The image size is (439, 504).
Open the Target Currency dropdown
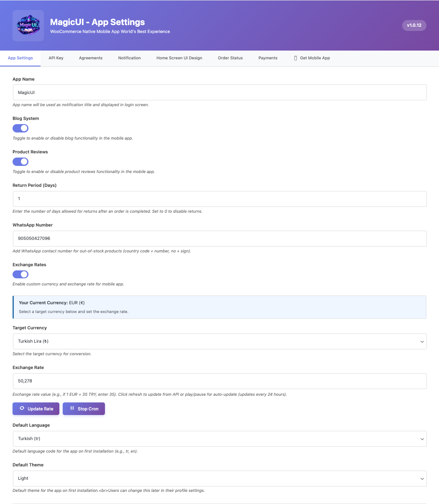tap(219, 341)
